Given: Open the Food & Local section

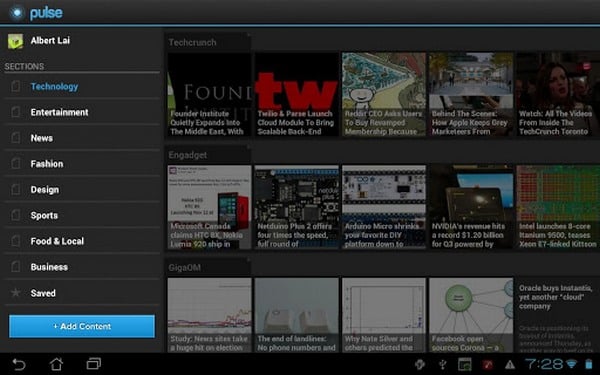Looking at the screenshot, I should [82, 241].
